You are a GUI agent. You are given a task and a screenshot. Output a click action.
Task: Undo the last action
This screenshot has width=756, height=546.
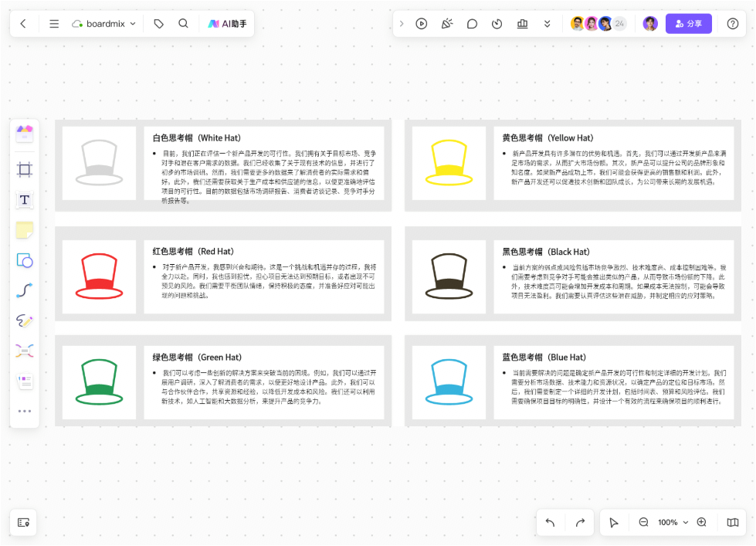pyautogui.click(x=550, y=522)
